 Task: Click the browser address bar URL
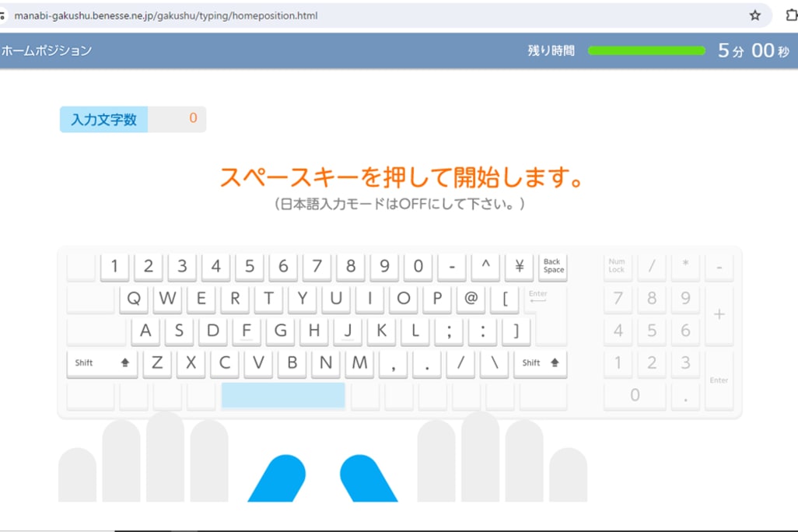pos(166,16)
